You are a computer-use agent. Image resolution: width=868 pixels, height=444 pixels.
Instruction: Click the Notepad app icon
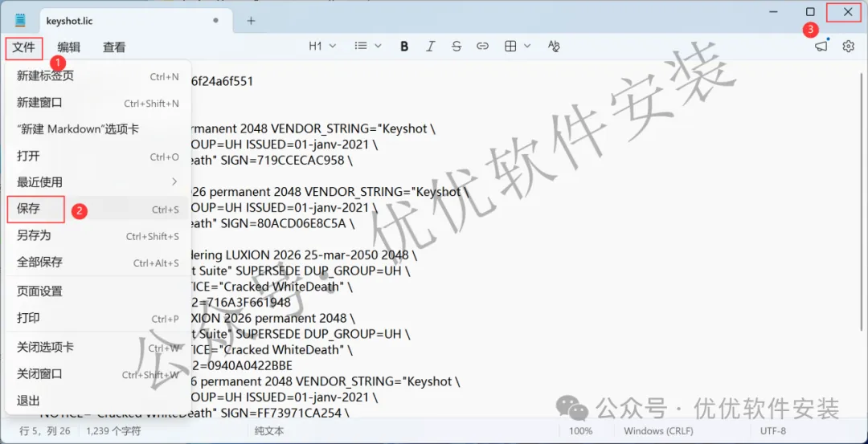click(20, 20)
